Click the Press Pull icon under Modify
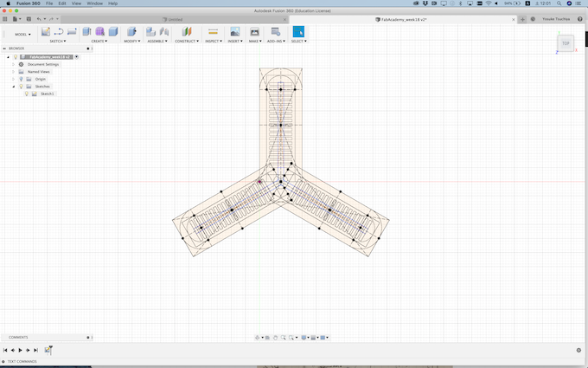588x368 pixels. click(x=131, y=32)
